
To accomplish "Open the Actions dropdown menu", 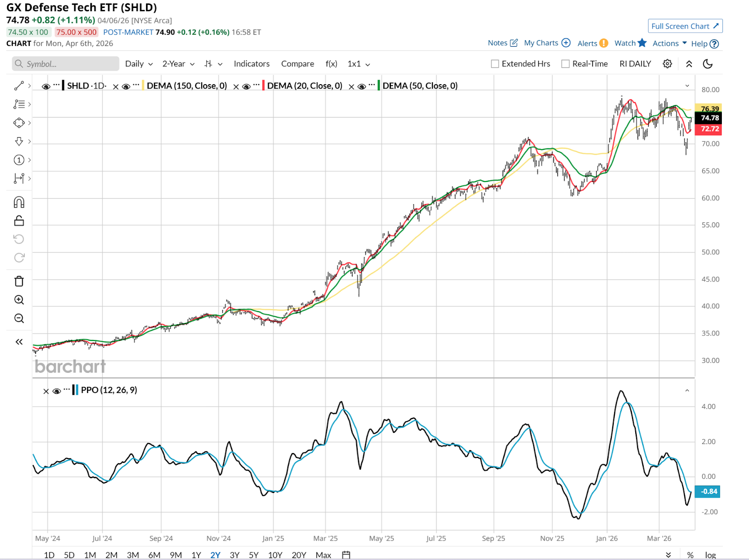I will [669, 43].
